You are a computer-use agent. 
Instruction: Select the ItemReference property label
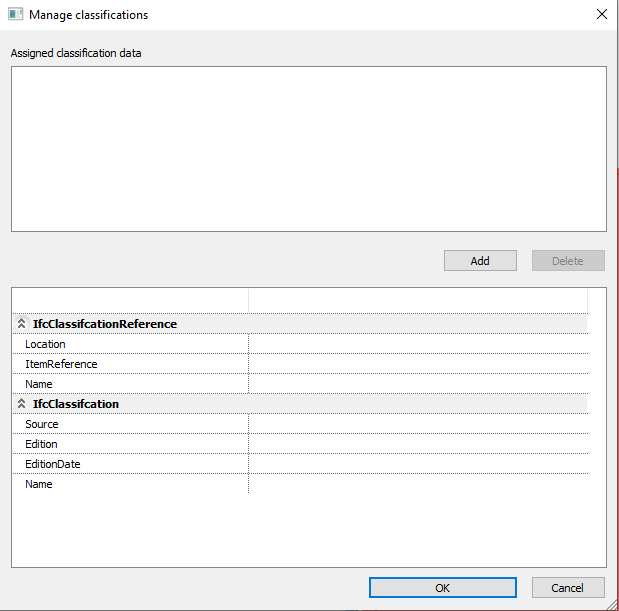(x=61, y=364)
